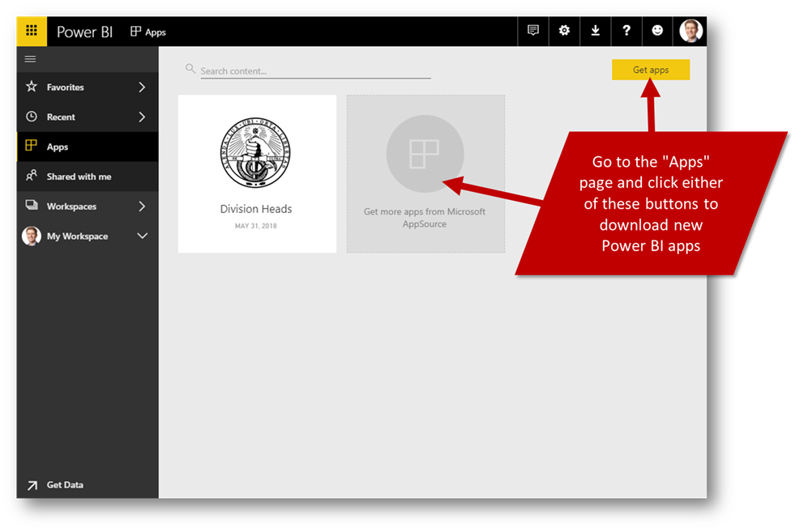Viewport: 795px width, 532px height.
Task: Click the Favorites star icon
Action: [32, 87]
